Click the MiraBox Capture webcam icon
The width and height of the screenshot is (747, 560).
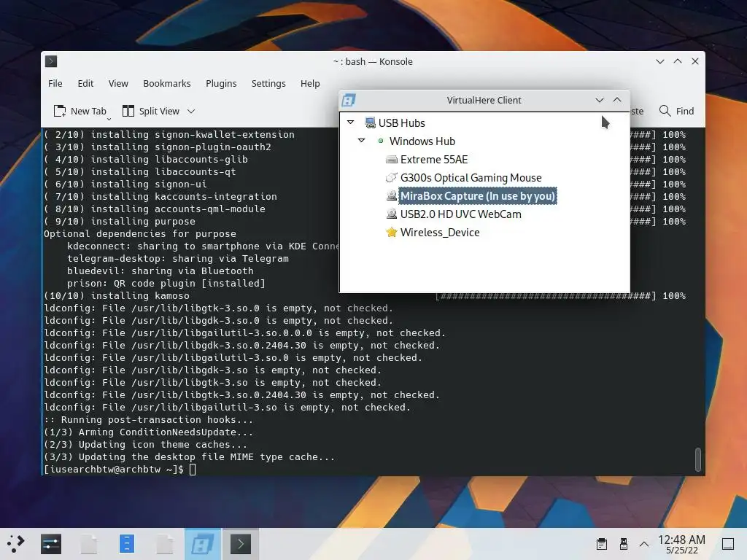tap(392, 195)
